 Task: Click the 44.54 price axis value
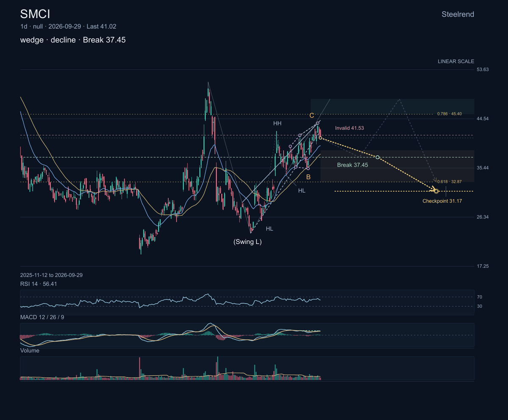click(483, 118)
